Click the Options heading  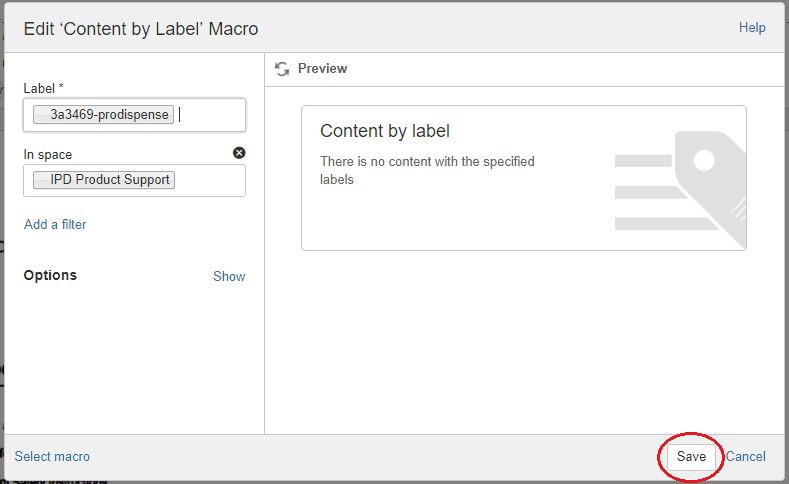50,275
